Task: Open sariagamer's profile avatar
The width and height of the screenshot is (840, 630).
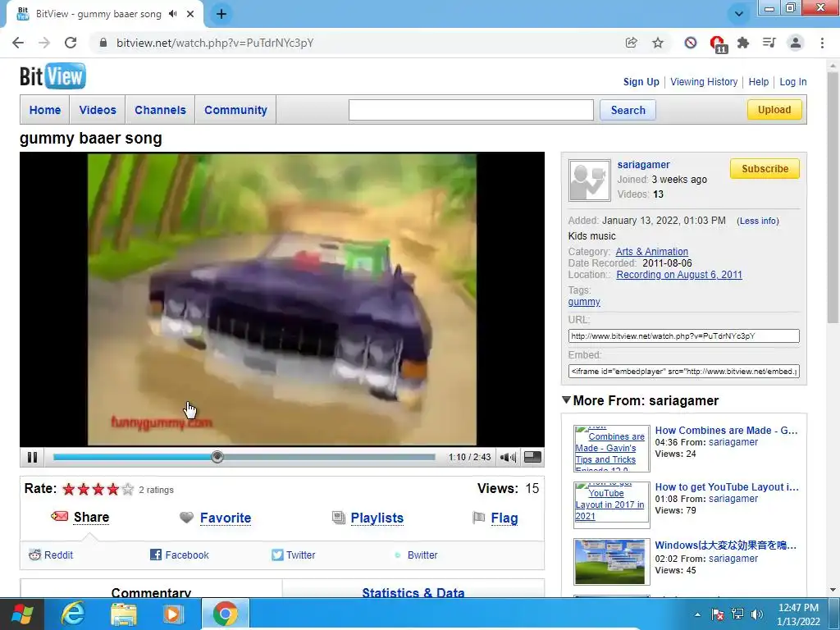Action: [x=589, y=180]
